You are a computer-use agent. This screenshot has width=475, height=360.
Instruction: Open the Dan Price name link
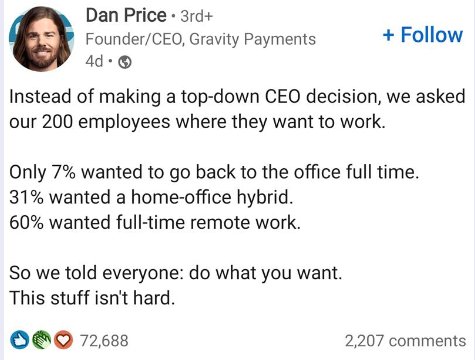pos(126,15)
